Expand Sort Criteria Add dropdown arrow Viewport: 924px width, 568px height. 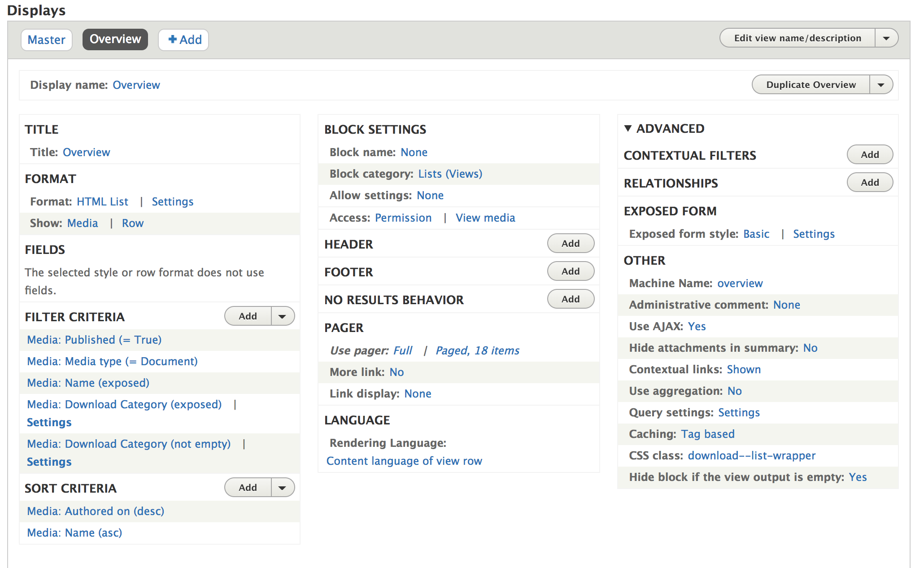(282, 488)
